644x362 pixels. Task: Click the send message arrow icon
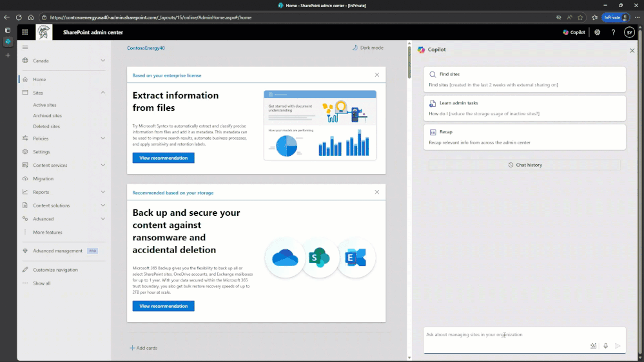click(x=618, y=346)
